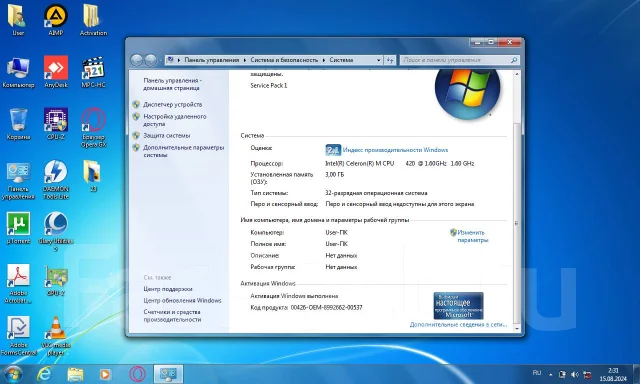Open Internet Explorer from the taskbar
Image resolution: width=640 pixels, height=384 pixels.
click(44, 374)
